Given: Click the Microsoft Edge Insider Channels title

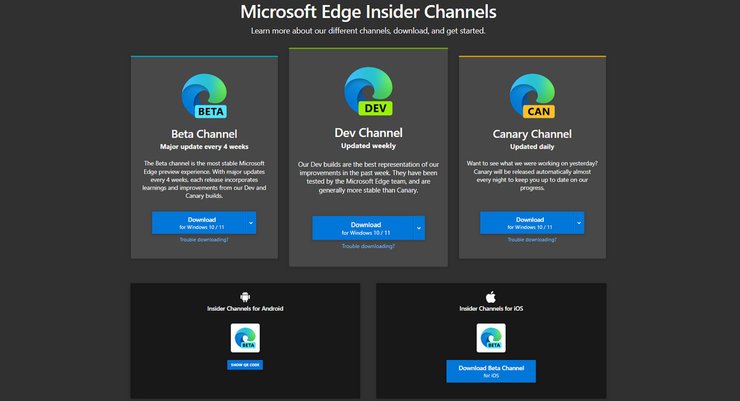Looking at the screenshot, I should [x=369, y=12].
